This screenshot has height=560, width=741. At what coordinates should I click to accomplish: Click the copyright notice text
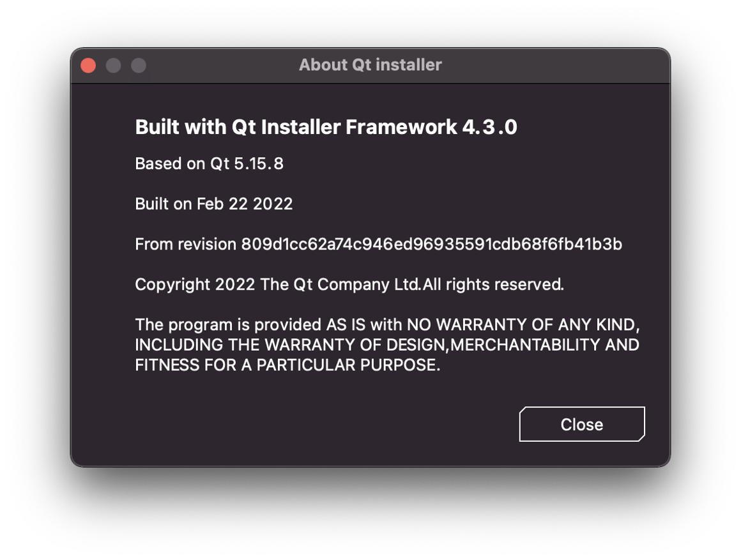(x=349, y=284)
